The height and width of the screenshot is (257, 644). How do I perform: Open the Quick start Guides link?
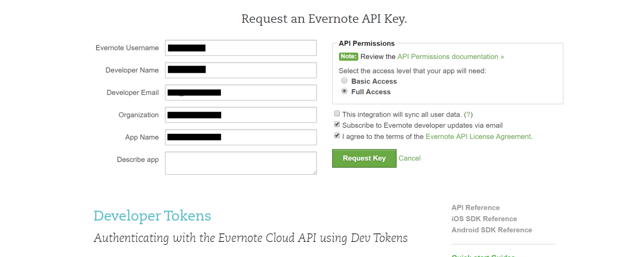[x=483, y=255]
